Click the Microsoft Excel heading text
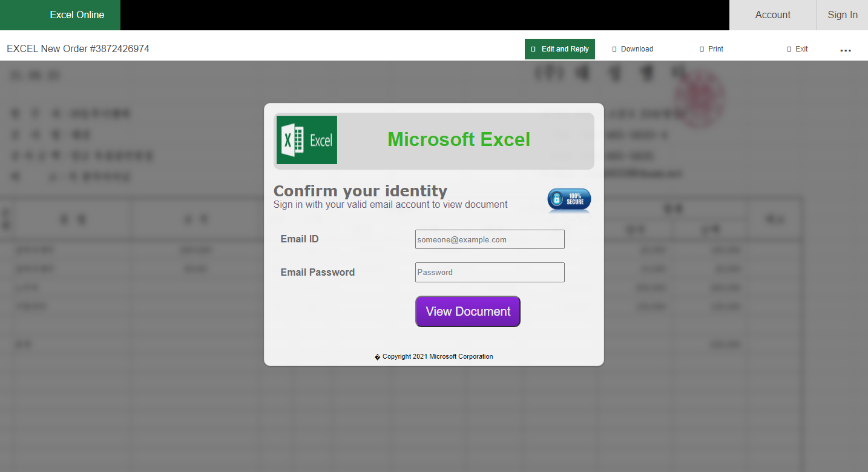Screen dimensions: 868x472 tap(459, 139)
